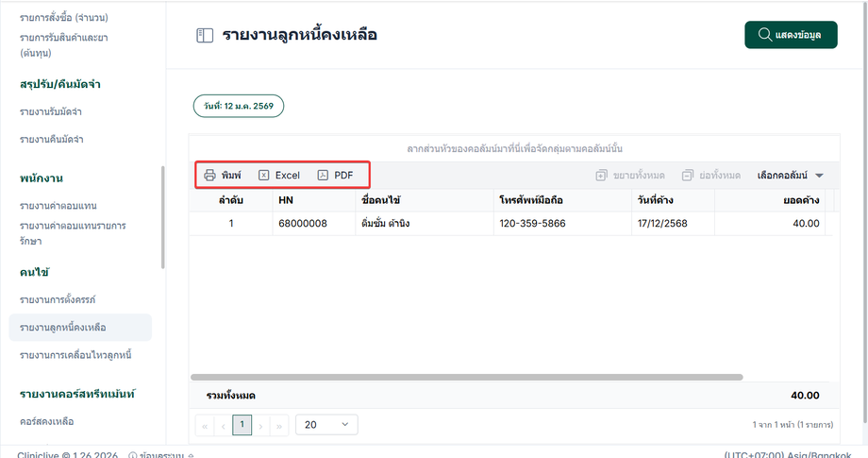Open รายการสั่งซื้อ (จำนวน) in sidebar
Viewport: 868px width, 458px height.
click(x=63, y=18)
